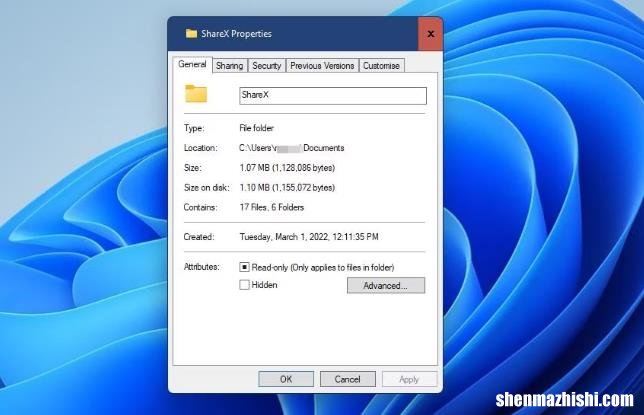Toggle the Read-only attribute checkbox
Screen dimensions: 644x415
pos(244,267)
